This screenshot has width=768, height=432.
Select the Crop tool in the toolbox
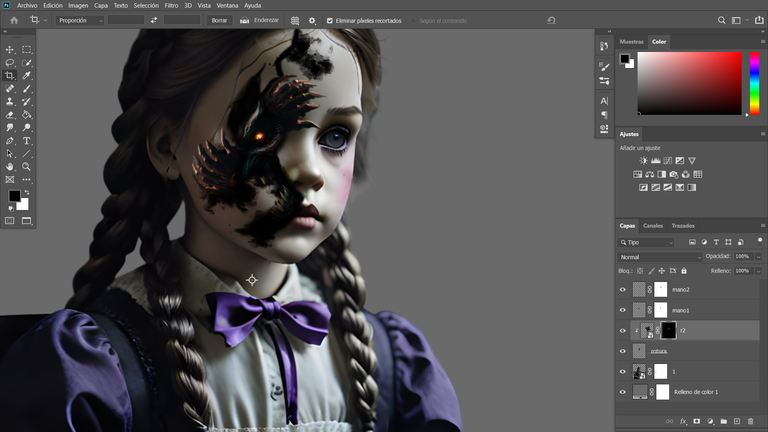pos(10,75)
